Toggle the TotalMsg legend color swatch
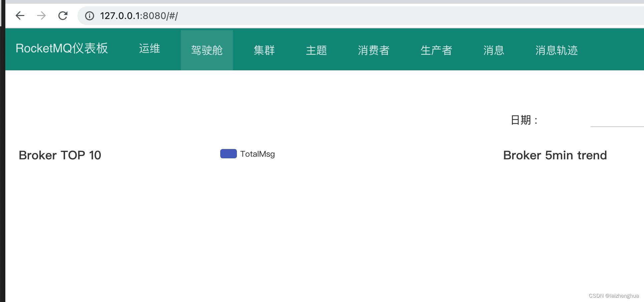This screenshot has width=644, height=302. [229, 154]
